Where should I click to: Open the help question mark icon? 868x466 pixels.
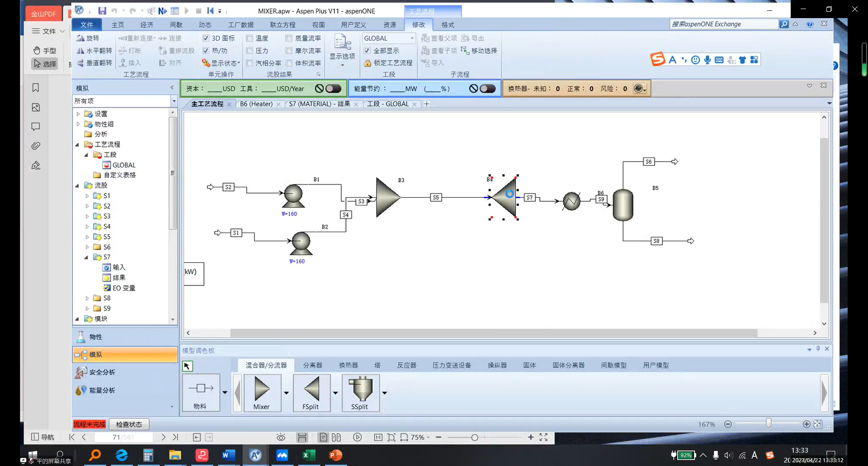point(810,24)
